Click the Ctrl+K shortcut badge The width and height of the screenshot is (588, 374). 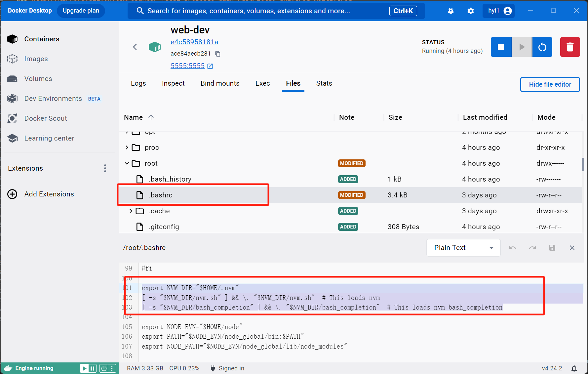tap(403, 11)
